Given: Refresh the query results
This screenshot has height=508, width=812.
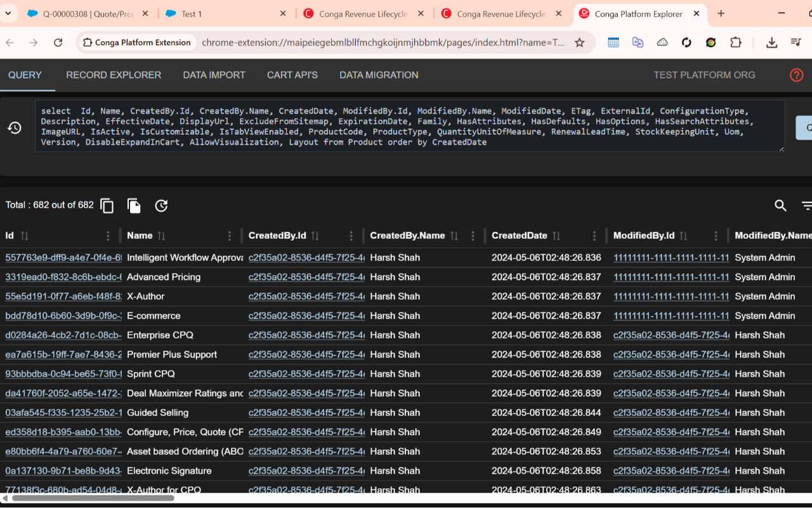Looking at the screenshot, I should [x=161, y=206].
